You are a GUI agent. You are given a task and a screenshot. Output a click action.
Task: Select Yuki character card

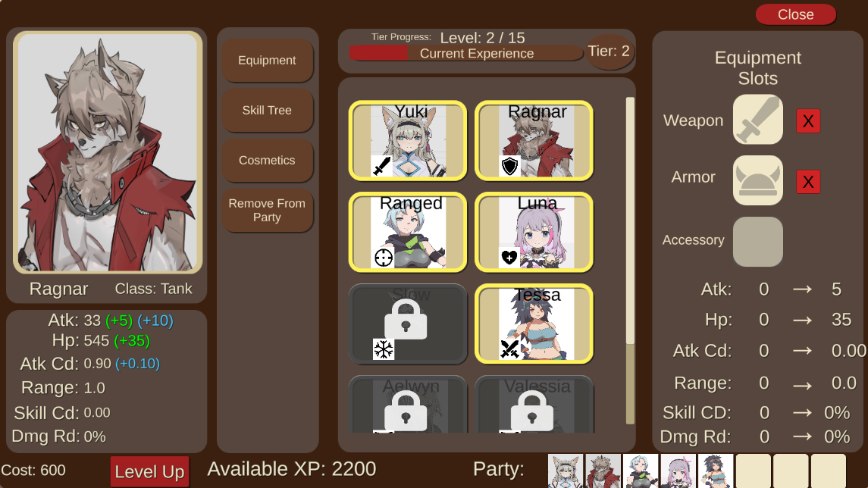point(408,140)
